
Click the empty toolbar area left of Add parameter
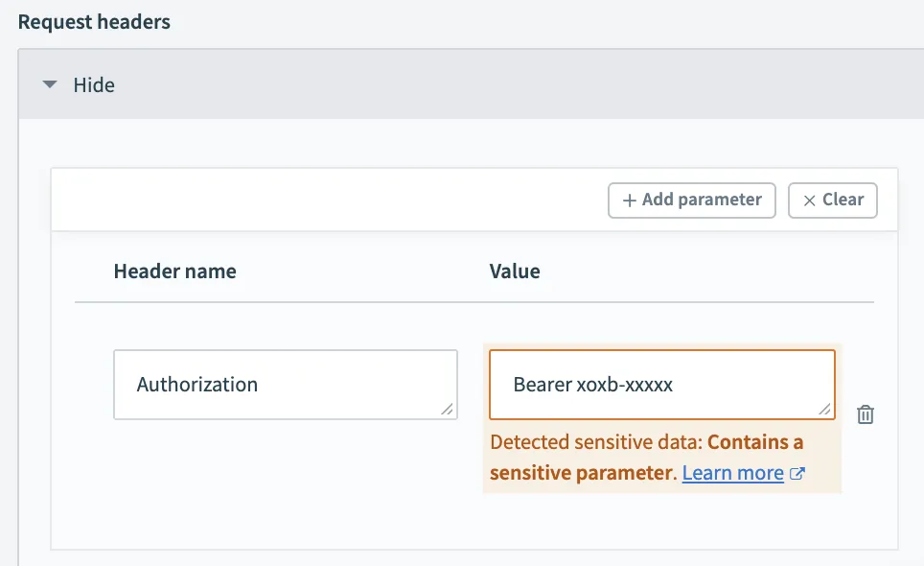(x=326, y=200)
